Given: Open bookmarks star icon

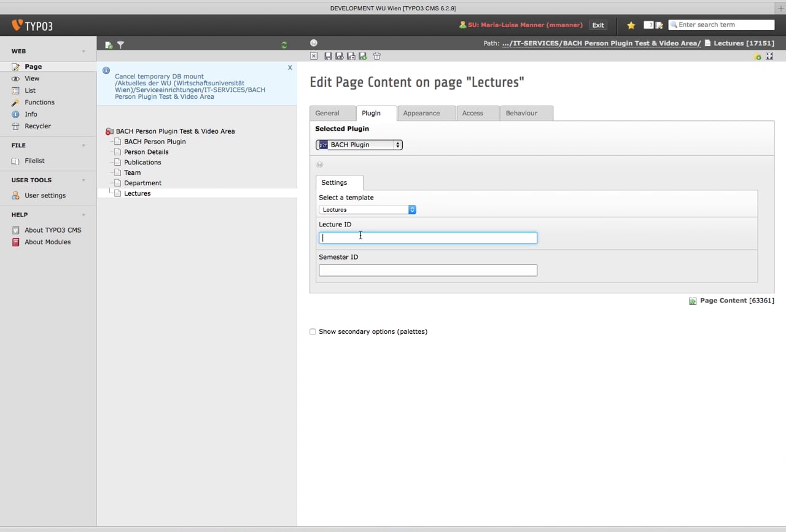Looking at the screenshot, I should pos(631,25).
